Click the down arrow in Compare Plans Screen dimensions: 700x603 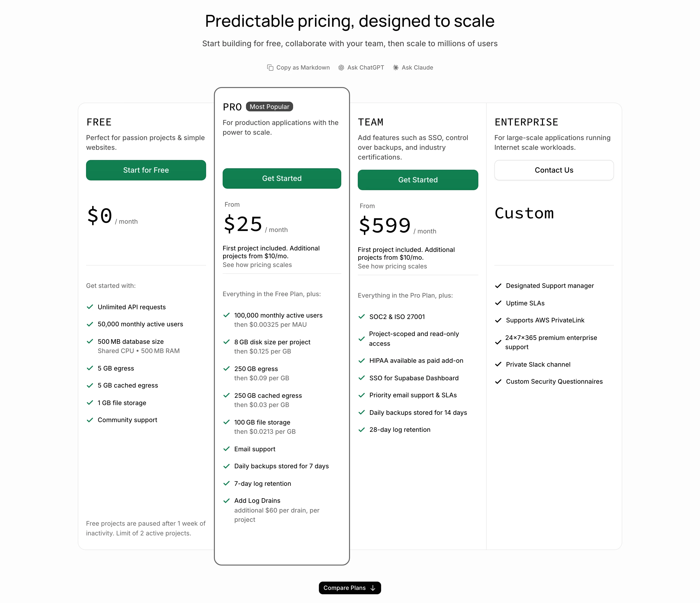pos(373,588)
